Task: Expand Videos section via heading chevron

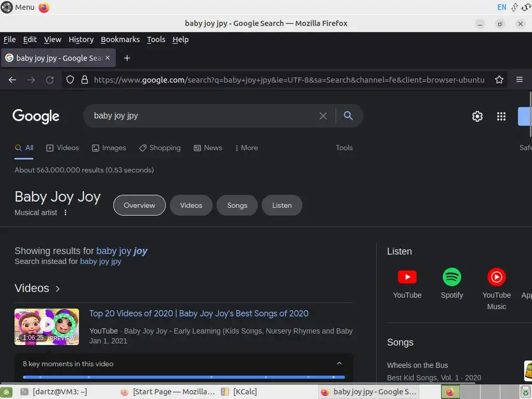Action: 58,289
